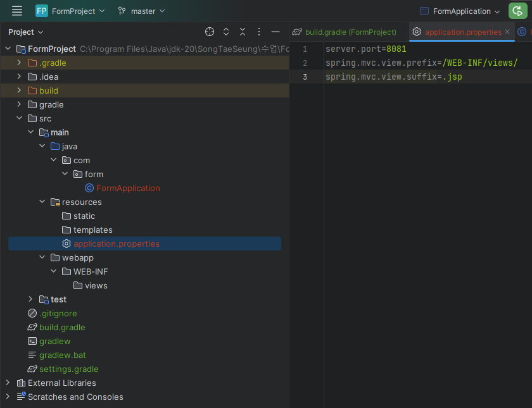This screenshot has height=408, width=532.
Task: Expand the .gradle folder
Action: [20, 63]
